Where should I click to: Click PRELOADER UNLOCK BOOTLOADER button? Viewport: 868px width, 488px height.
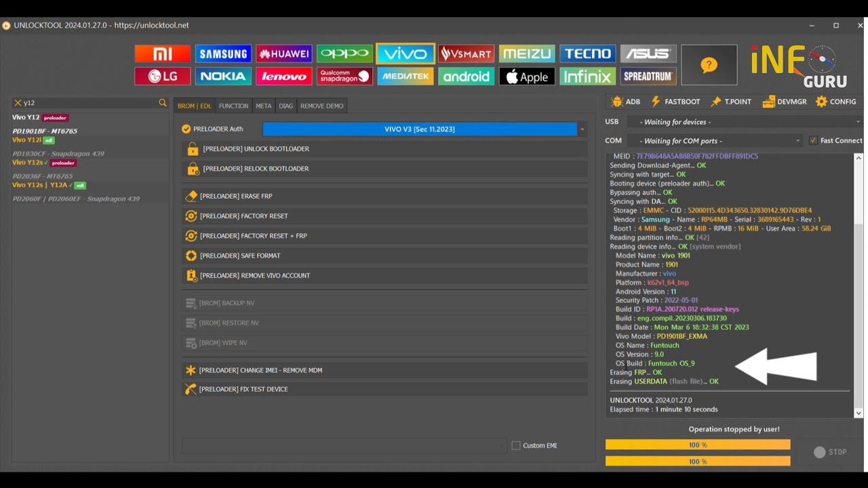coord(384,149)
